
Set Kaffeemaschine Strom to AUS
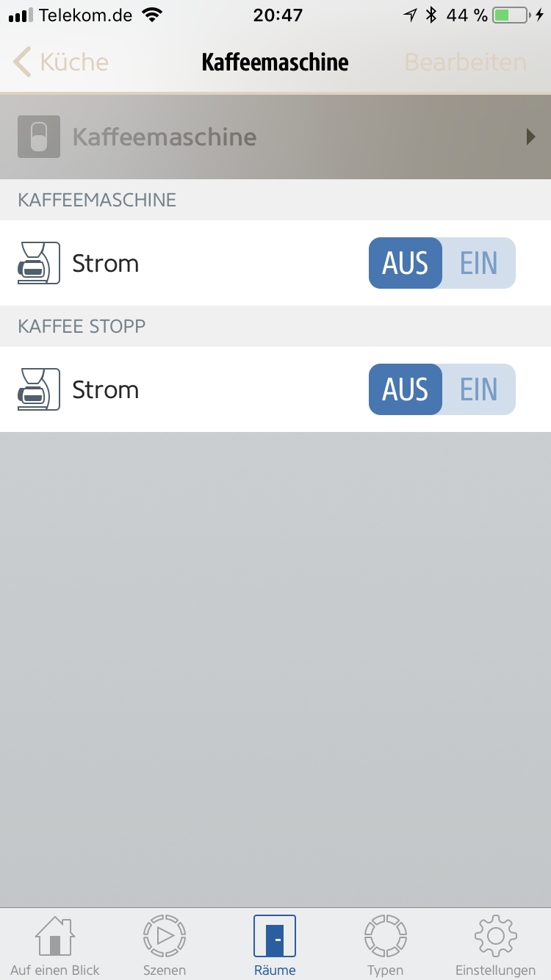point(406,263)
